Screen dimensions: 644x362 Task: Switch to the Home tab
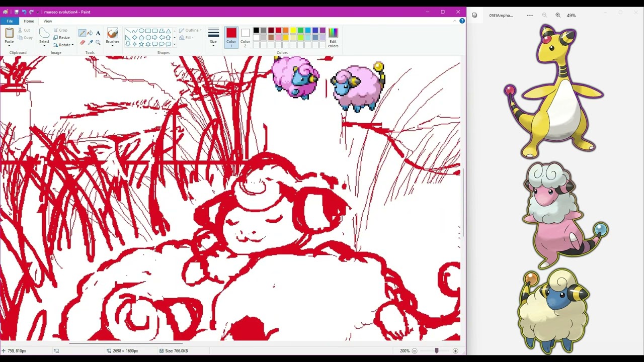(x=29, y=21)
